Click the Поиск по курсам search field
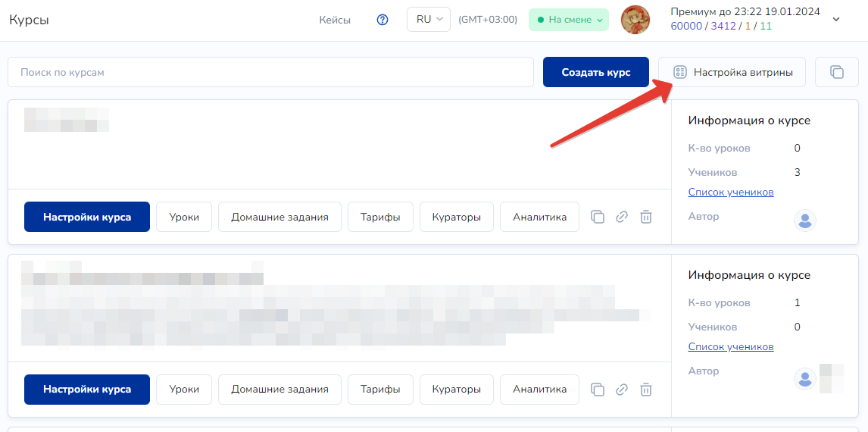This screenshot has width=868, height=432. 270,72
